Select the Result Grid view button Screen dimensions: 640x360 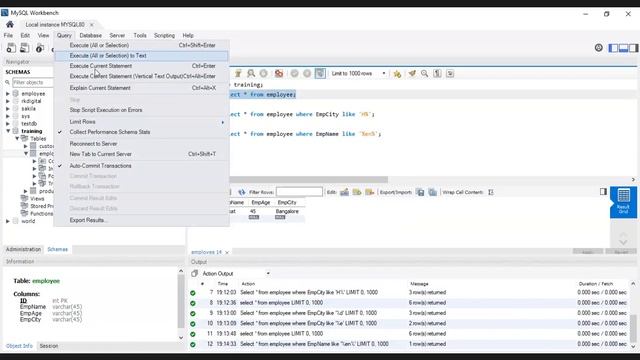(x=623, y=202)
